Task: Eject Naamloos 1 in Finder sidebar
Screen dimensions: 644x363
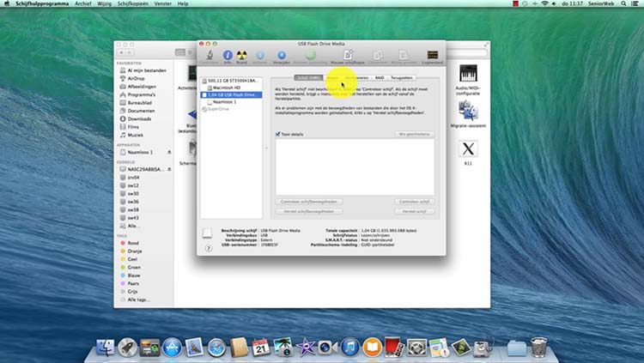Action: pos(169,153)
